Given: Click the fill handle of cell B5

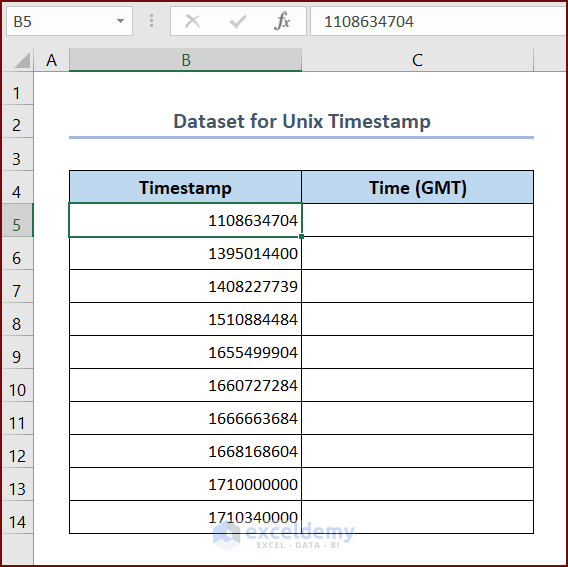Looking at the screenshot, I should (x=301, y=237).
